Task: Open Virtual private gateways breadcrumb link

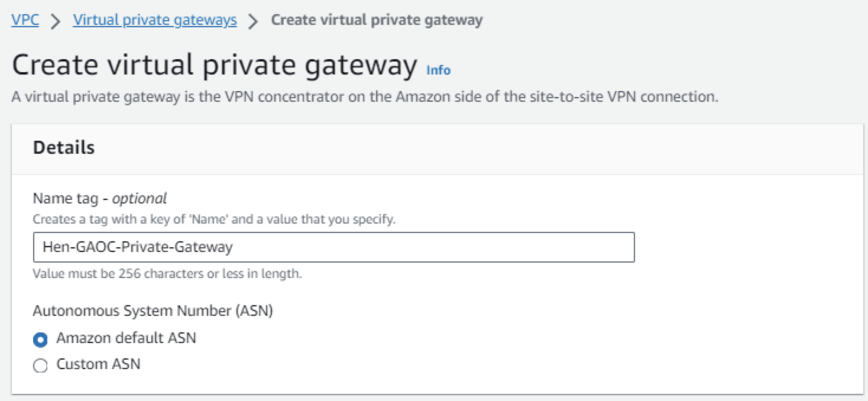Action: (x=155, y=20)
